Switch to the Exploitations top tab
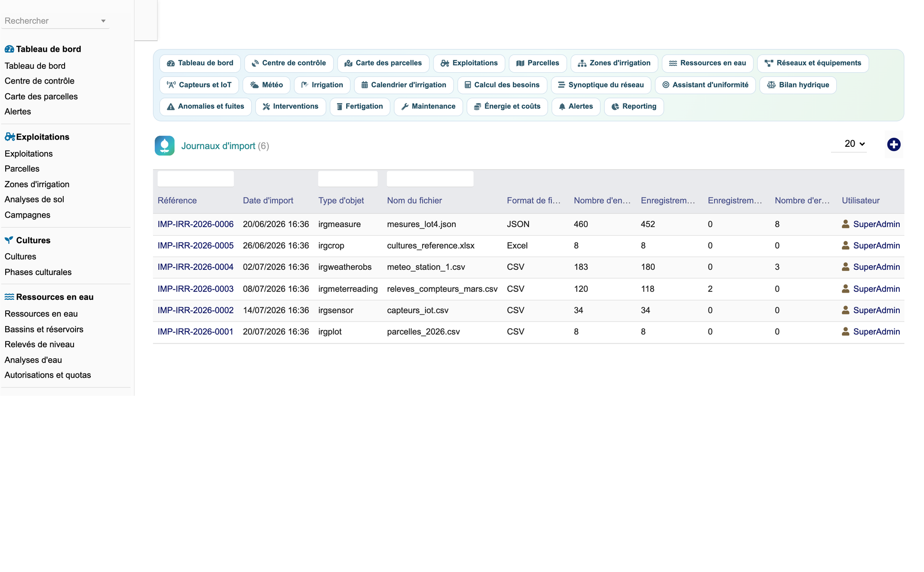The height and width of the screenshot is (572, 924). pyautogui.click(x=469, y=63)
